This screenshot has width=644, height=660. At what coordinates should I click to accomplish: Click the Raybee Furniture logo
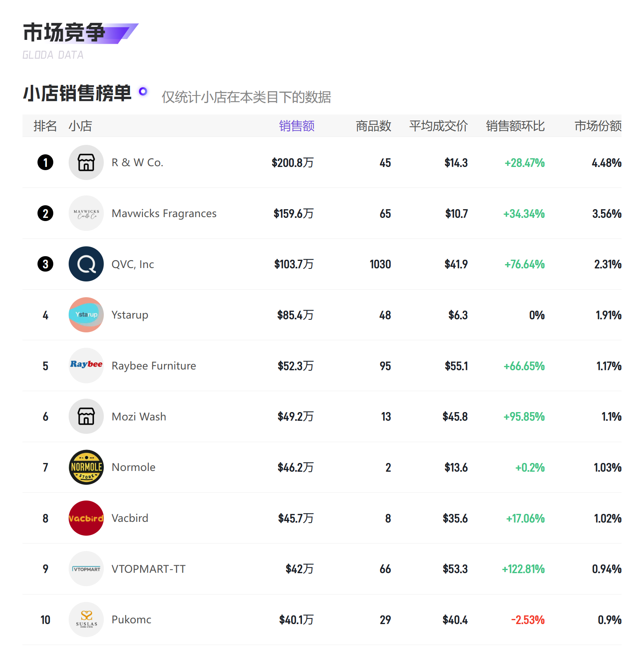pyautogui.click(x=86, y=366)
